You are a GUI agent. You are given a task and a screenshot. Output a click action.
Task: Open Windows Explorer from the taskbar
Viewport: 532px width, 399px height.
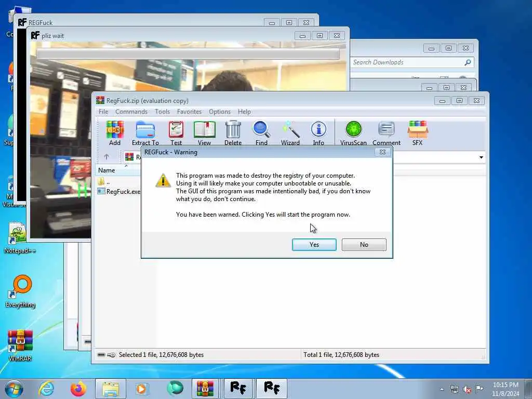click(x=110, y=389)
